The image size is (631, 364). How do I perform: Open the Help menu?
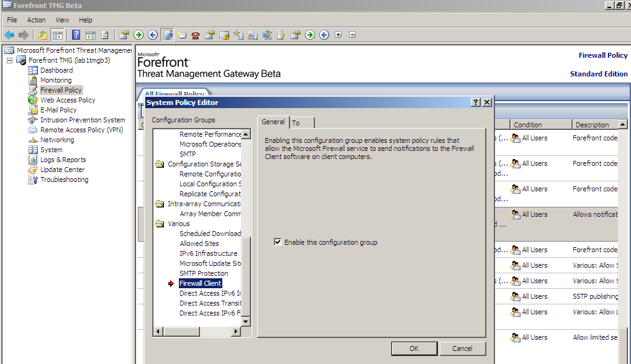point(85,20)
